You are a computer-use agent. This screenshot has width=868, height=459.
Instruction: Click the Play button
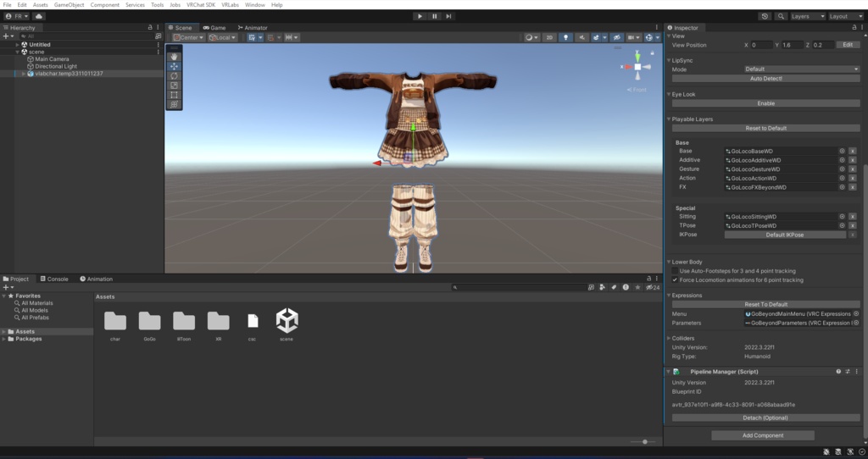pos(420,16)
